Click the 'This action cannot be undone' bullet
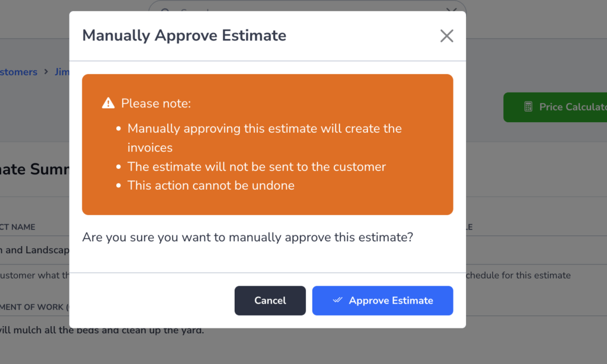The width and height of the screenshot is (607, 364). [x=211, y=186]
